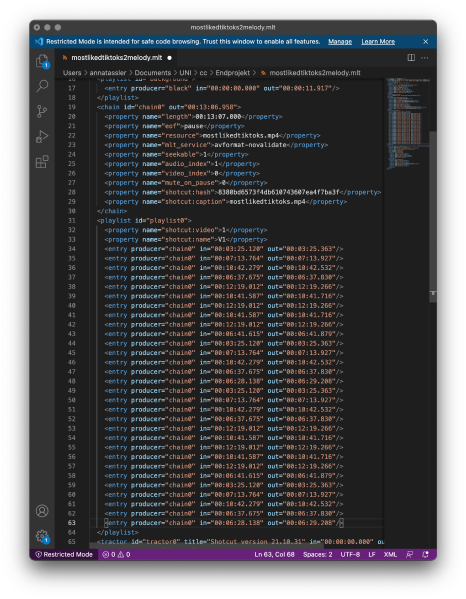Change encoding via UTF-8 status item

coord(350,554)
